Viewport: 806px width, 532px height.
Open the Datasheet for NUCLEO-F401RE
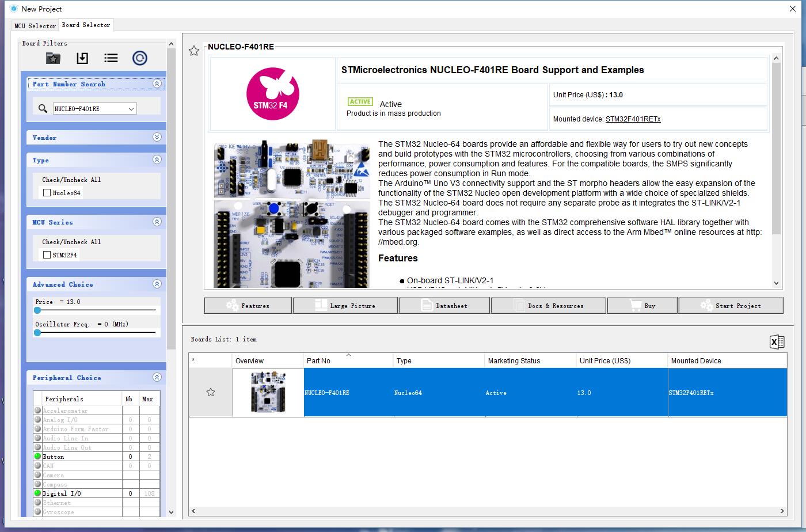[x=444, y=305]
